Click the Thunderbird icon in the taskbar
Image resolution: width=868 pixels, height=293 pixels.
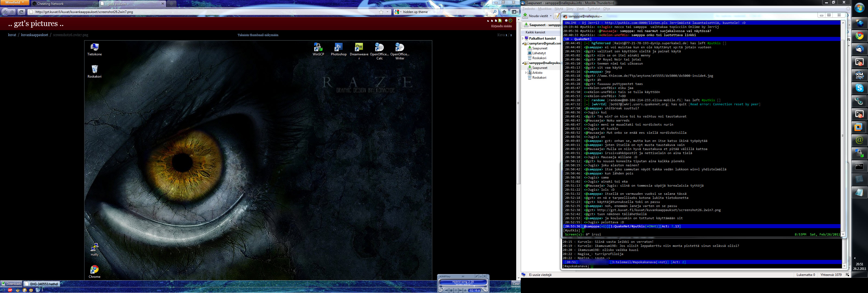pyautogui.click(x=859, y=49)
